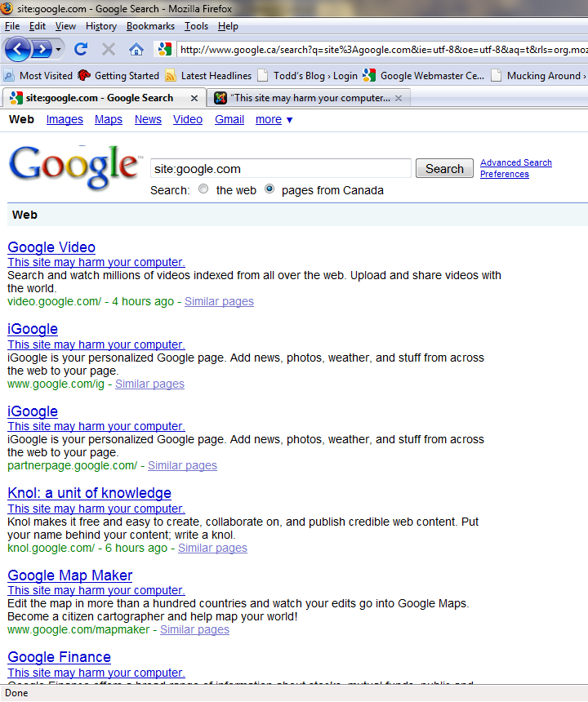Open the News link in the top navigation
Screen dimensions: 588x702
(x=148, y=119)
